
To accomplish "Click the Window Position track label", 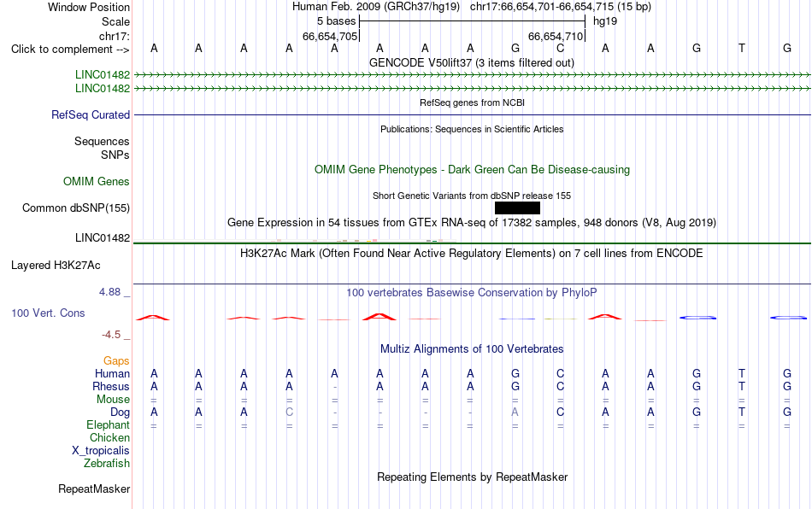I will pyautogui.click(x=89, y=7).
